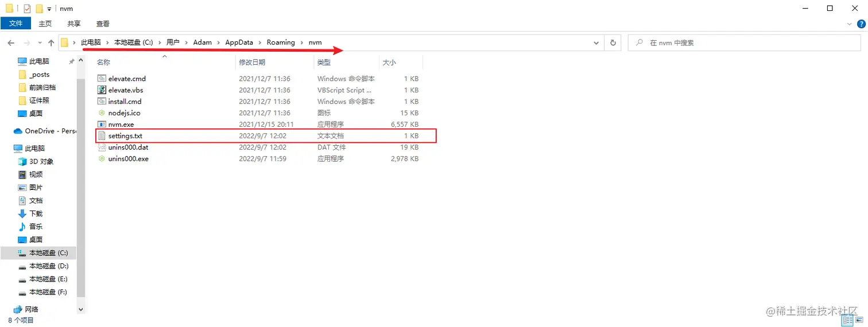This screenshot has width=868, height=327.
Task: Go forward with the forward arrow
Action: tap(26, 43)
